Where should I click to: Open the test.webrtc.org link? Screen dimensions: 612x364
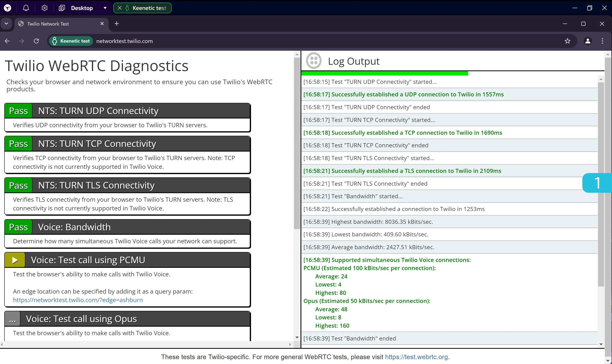416,357
